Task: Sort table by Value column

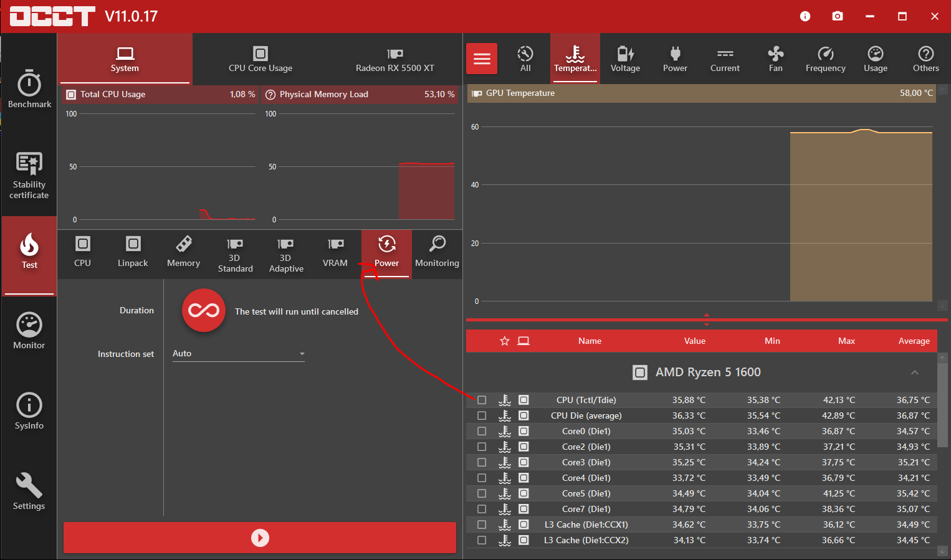Action: (695, 341)
